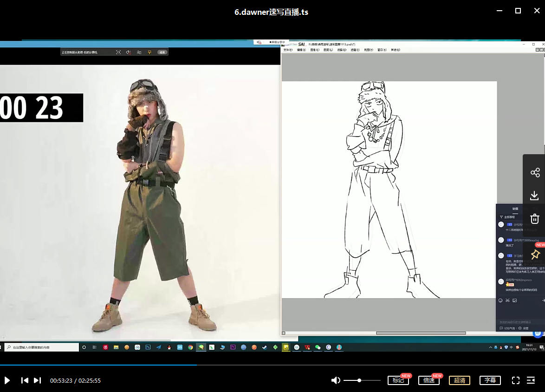Click the download icon in side panel
The height and width of the screenshot is (392, 545).
pyautogui.click(x=535, y=196)
